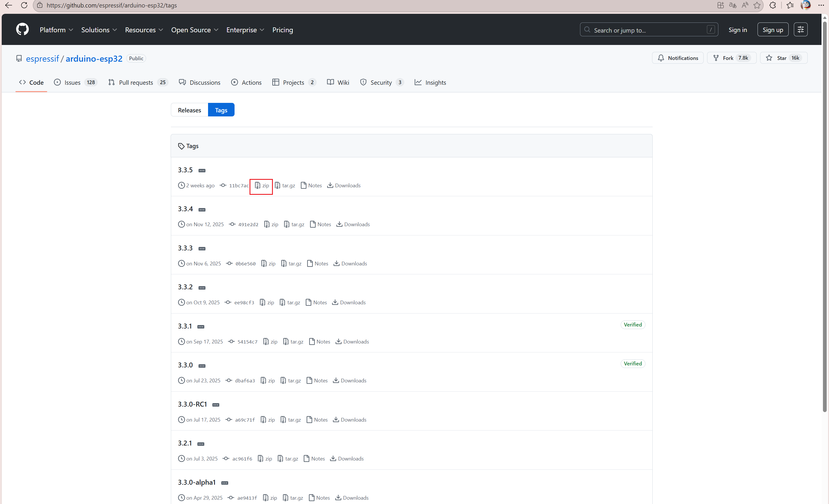Open Notes for tag 3.3.2
Image resolution: width=829 pixels, height=504 pixels.
click(316, 303)
